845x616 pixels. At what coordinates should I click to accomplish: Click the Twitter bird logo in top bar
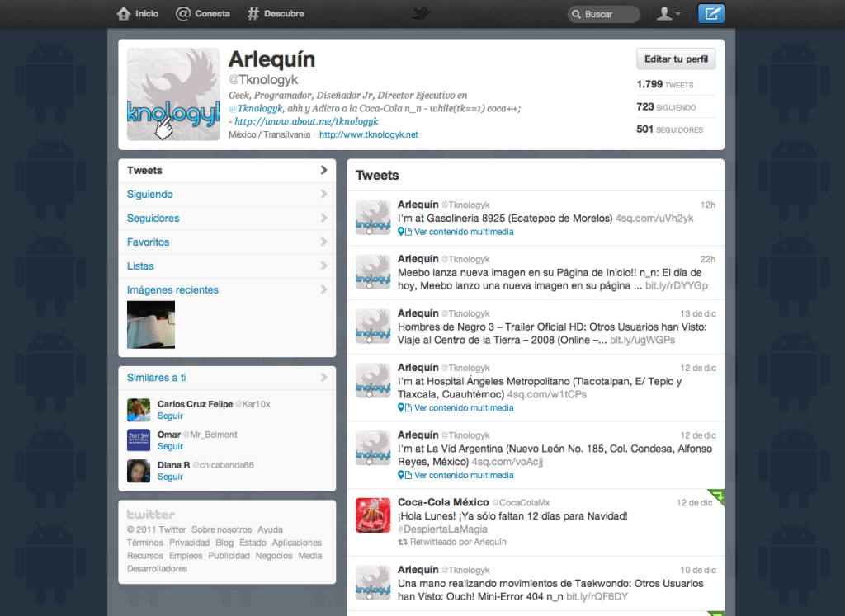422,13
